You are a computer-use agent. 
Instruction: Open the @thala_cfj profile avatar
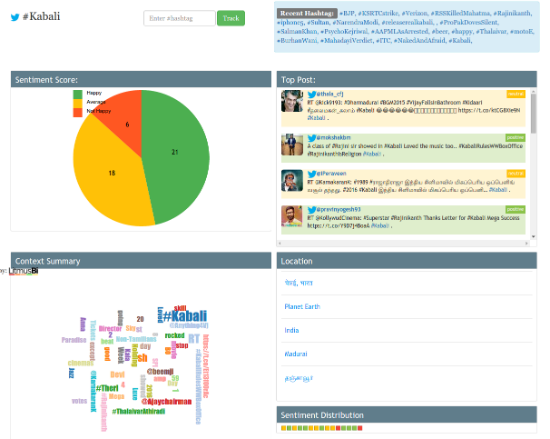click(x=292, y=101)
